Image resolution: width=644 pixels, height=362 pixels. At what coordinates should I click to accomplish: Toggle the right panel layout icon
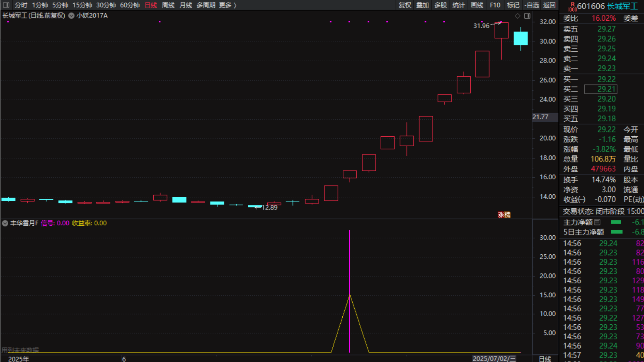(x=527, y=16)
